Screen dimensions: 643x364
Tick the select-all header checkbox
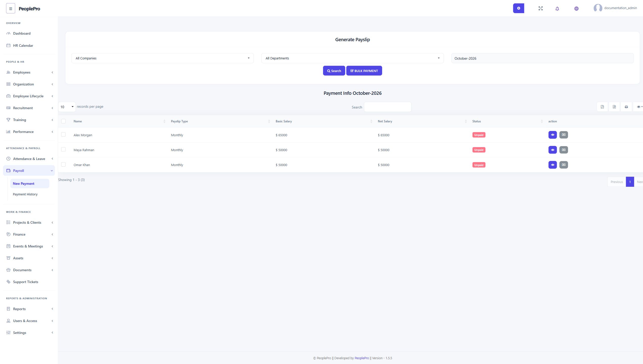tap(63, 121)
